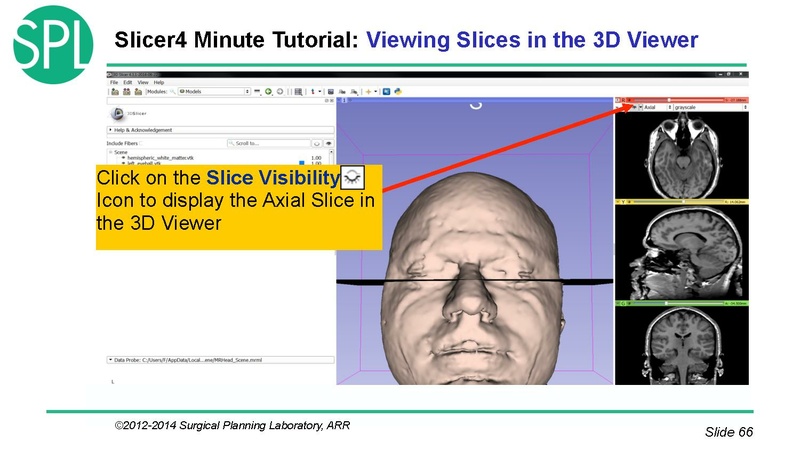Expand the Help & Acknowledgement section

220,130
